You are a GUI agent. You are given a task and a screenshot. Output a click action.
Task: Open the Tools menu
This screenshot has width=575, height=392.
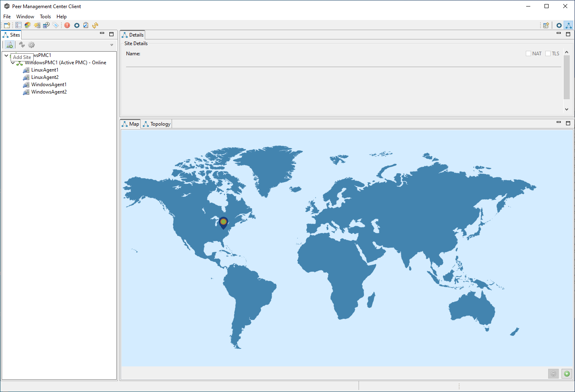[45, 17]
